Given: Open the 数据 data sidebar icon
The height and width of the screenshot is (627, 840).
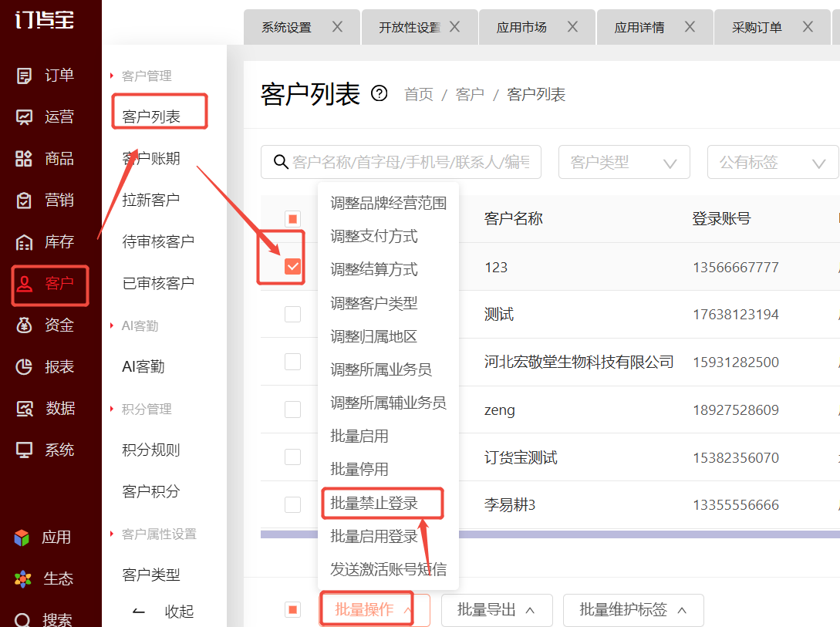Looking at the screenshot, I should pos(24,409).
